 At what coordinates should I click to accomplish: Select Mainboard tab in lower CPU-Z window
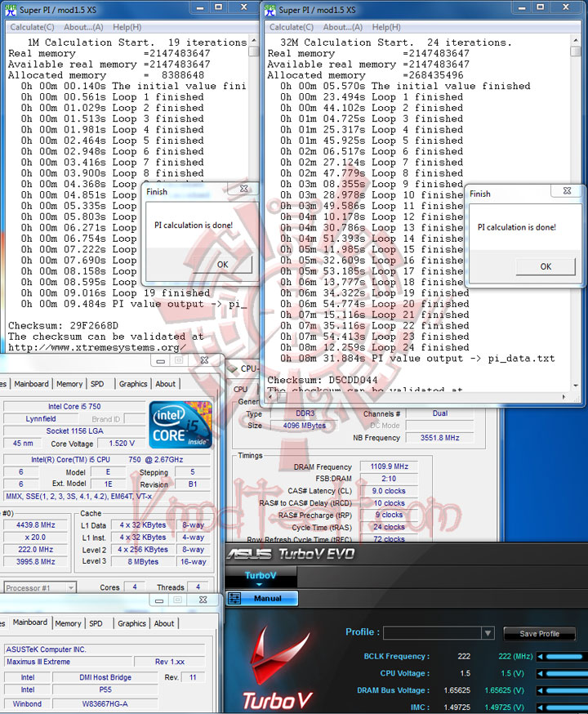pos(29,622)
